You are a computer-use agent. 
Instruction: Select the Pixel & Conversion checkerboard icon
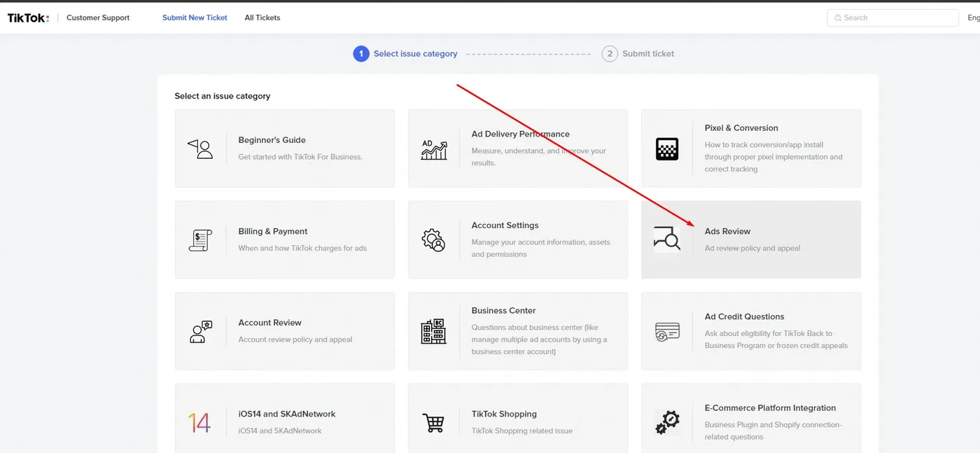666,148
